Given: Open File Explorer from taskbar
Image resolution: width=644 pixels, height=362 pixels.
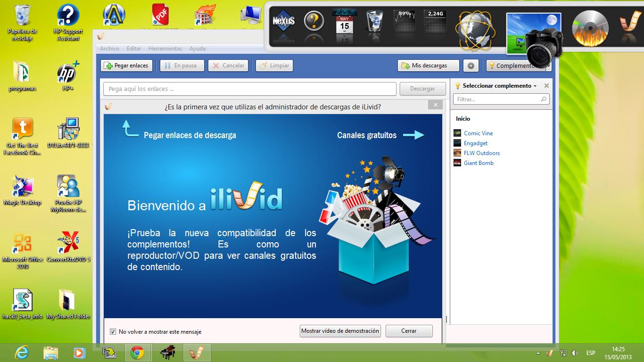Looking at the screenshot, I should (x=50, y=353).
